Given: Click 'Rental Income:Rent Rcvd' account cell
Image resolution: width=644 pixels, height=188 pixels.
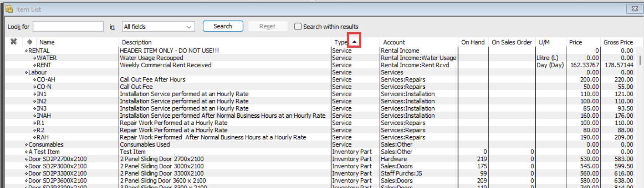Looking at the screenshot, I should click(x=415, y=65).
